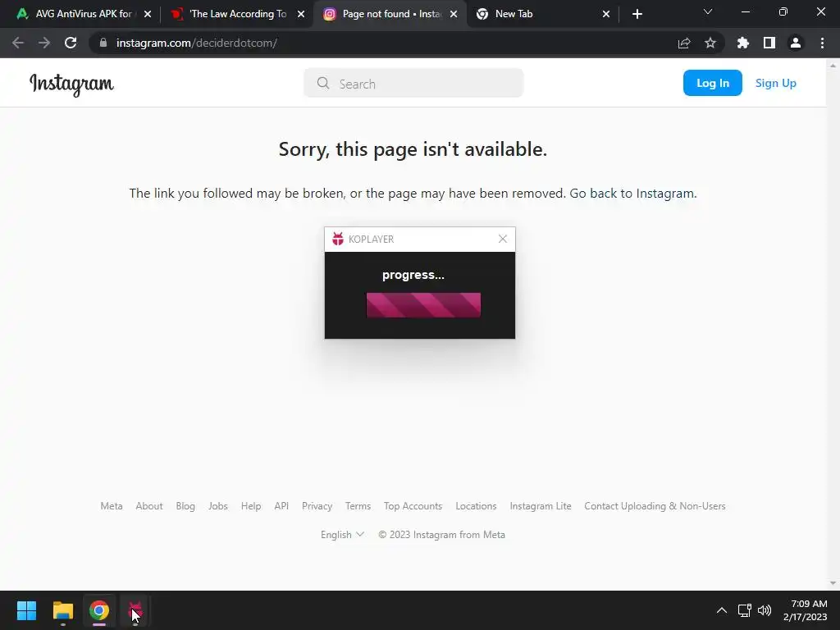The width and height of the screenshot is (840, 630).
Task: Open the Chrome three-dot menu
Action: (x=822, y=43)
